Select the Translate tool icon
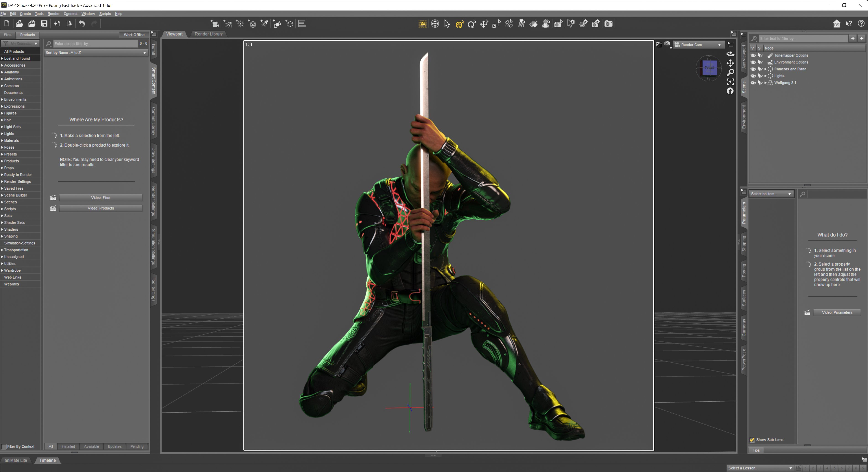 tap(484, 23)
